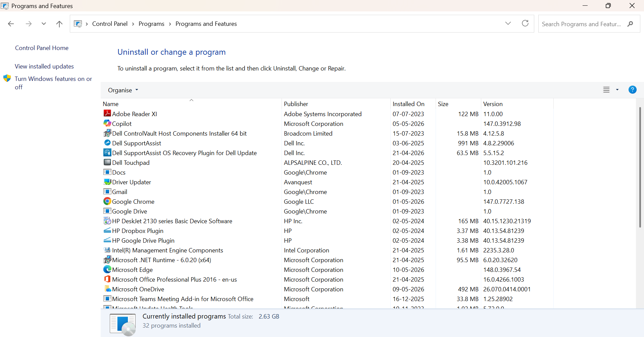The height and width of the screenshot is (337, 644).
Task: Open help with the blue question mark
Action: click(632, 90)
